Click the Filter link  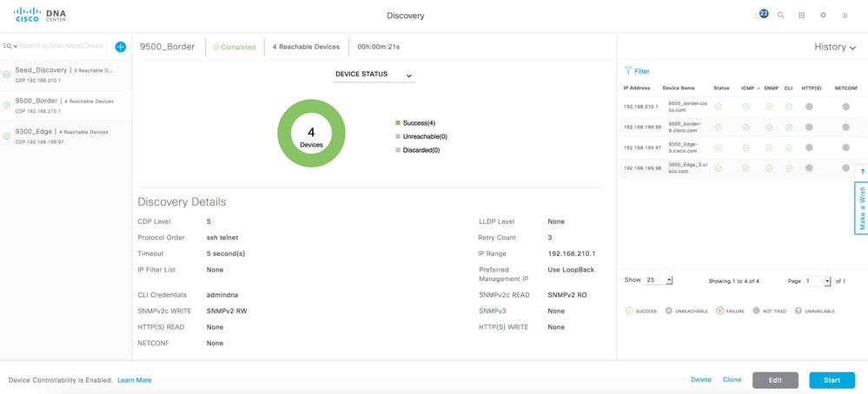[642, 71]
